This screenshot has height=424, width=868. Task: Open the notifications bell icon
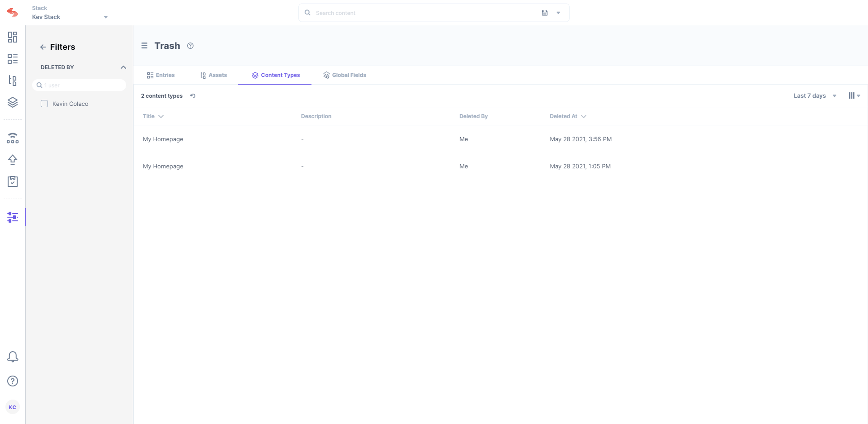pyautogui.click(x=12, y=357)
